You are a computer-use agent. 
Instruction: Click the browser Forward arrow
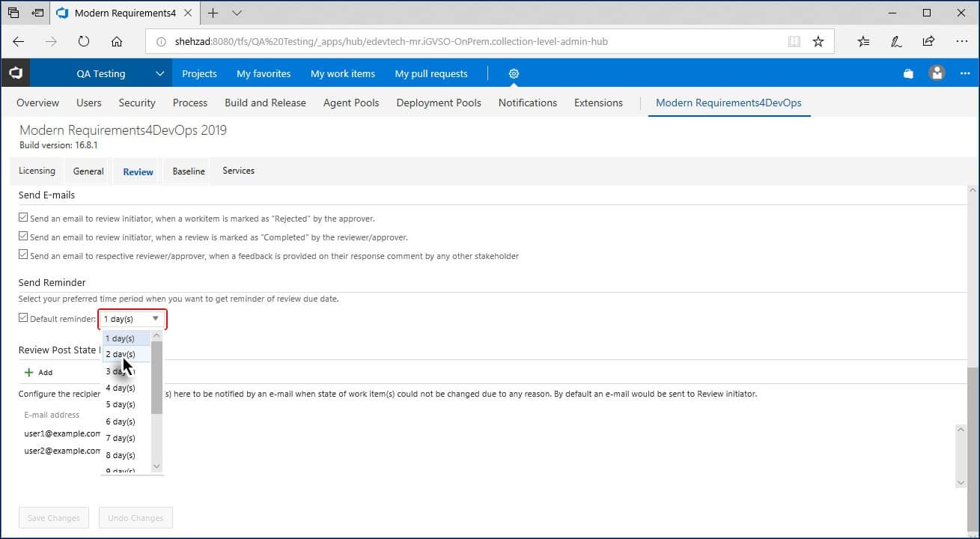click(51, 42)
